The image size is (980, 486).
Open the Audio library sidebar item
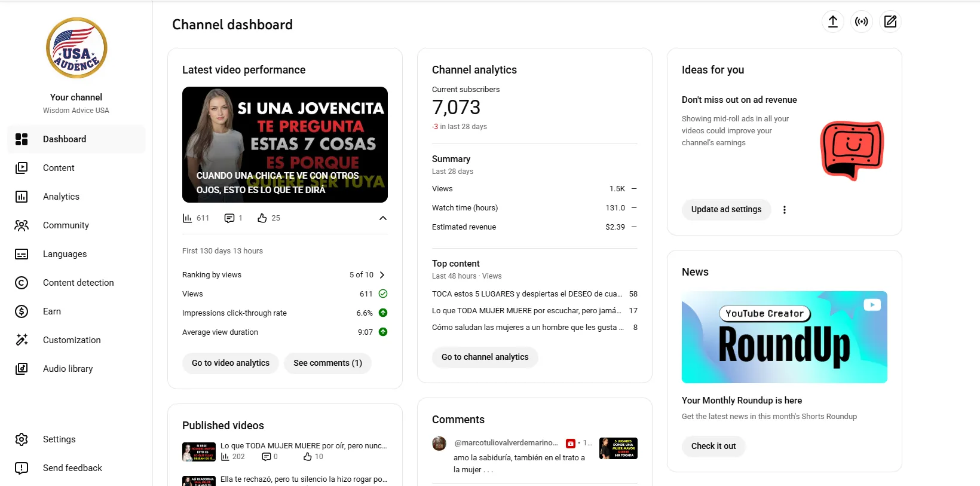pos(76,369)
